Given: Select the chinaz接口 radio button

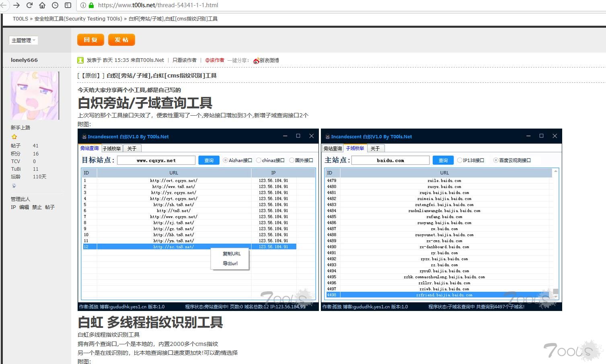Looking at the screenshot, I should 259,160.
